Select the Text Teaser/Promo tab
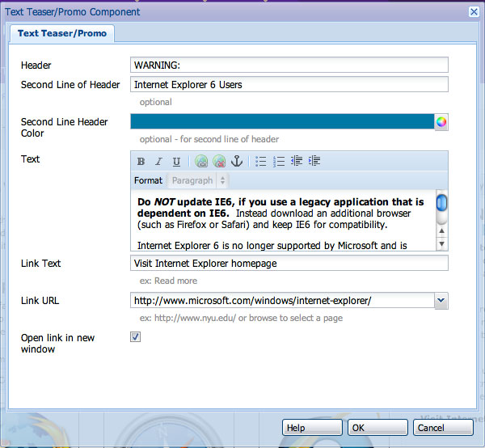Screen dimensions: 485x448 [x=62, y=33]
